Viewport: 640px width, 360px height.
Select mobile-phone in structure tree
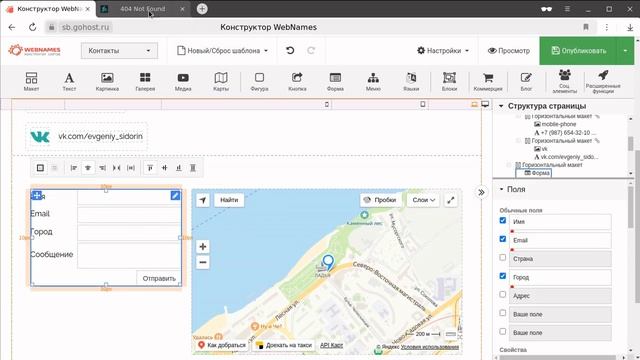coord(555,124)
